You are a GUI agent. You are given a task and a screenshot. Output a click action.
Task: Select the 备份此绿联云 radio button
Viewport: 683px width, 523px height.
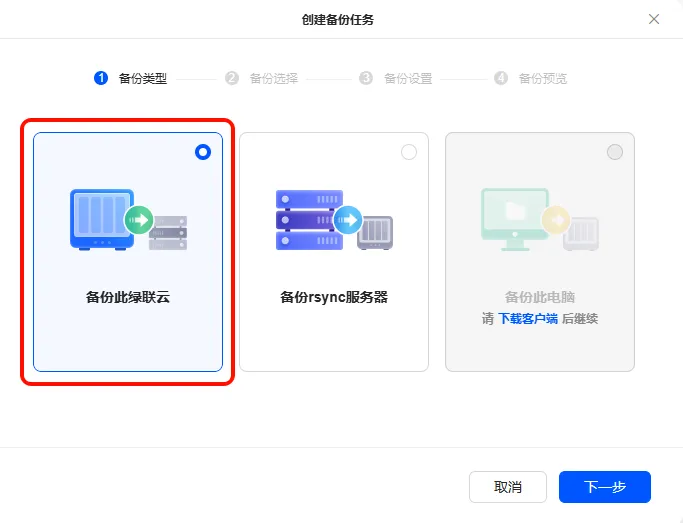point(203,152)
